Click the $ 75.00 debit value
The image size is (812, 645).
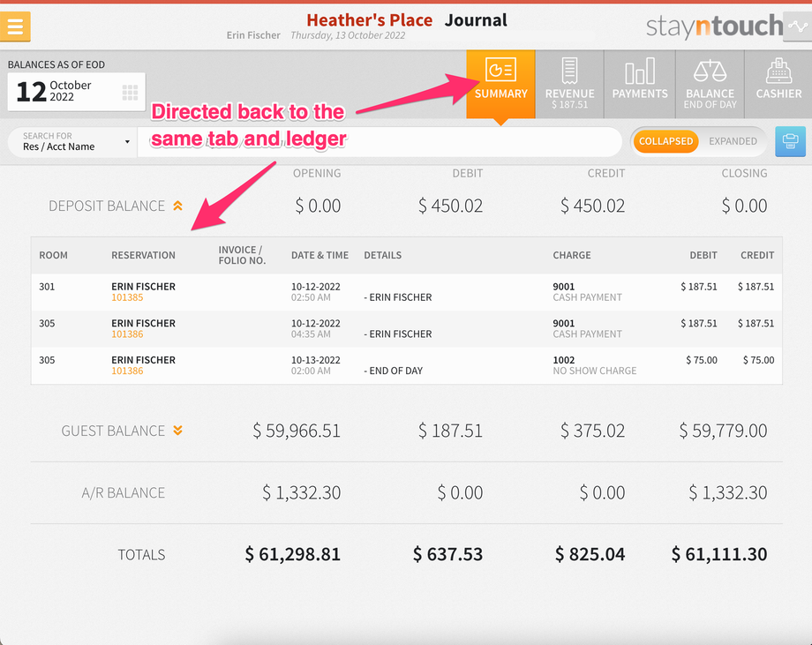702,360
